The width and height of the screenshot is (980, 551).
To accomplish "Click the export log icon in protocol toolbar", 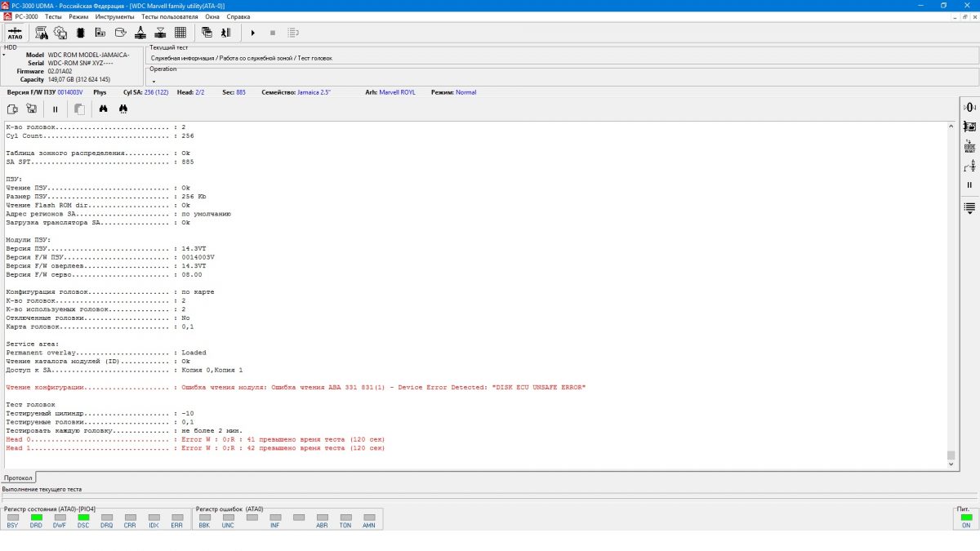I will (11, 109).
